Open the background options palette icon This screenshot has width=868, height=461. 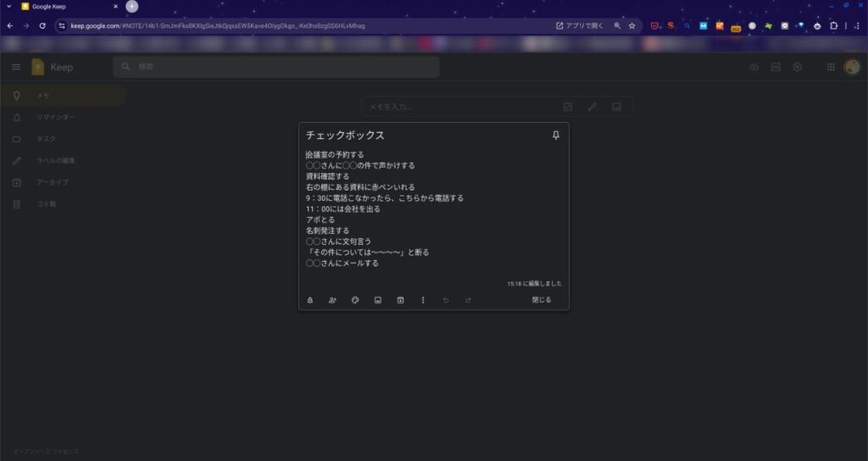tap(355, 300)
